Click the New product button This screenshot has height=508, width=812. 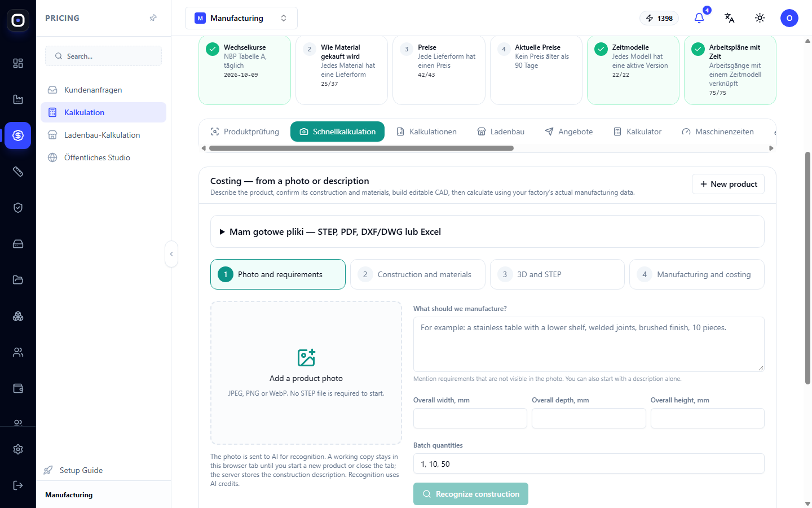(x=728, y=184)
